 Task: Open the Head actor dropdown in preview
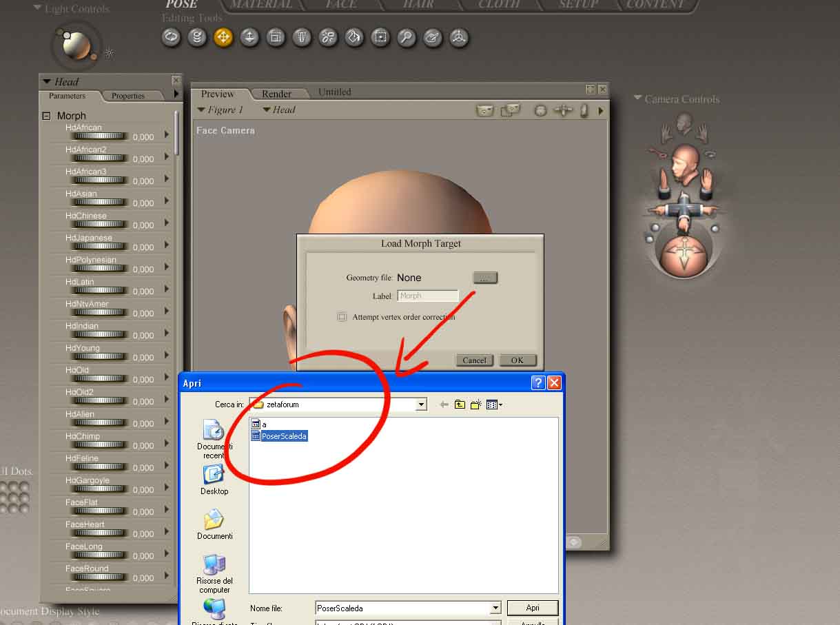[279, 110]
